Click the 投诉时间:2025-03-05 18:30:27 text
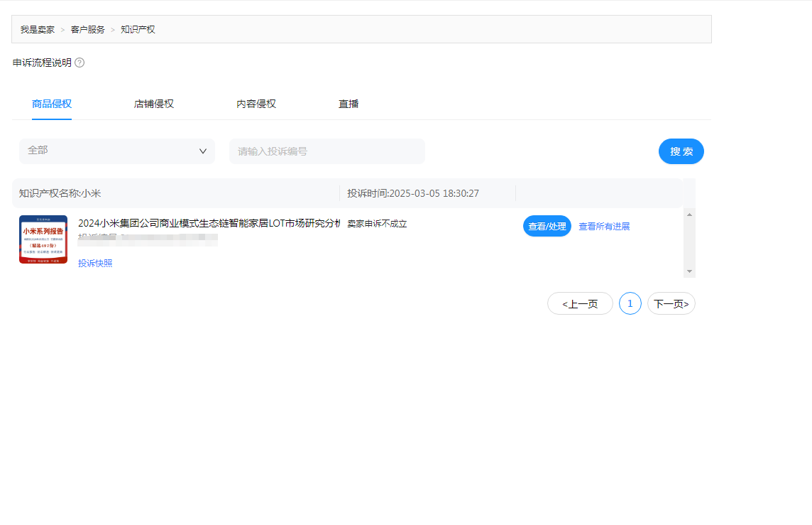The image size is (812, 525). (413, 193)
